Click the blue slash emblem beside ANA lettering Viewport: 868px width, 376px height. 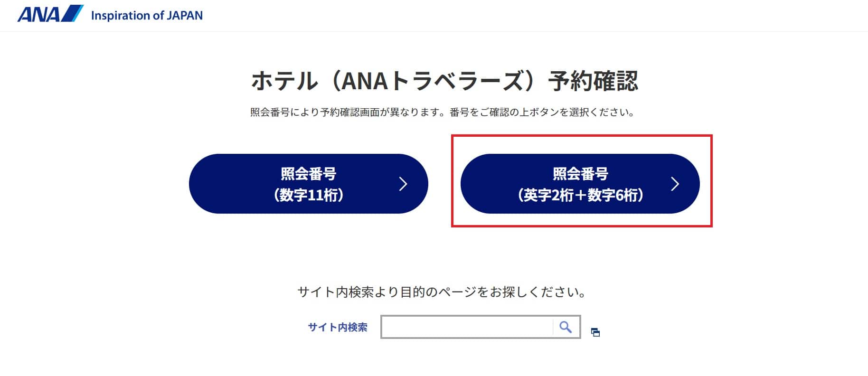point(72,13)
